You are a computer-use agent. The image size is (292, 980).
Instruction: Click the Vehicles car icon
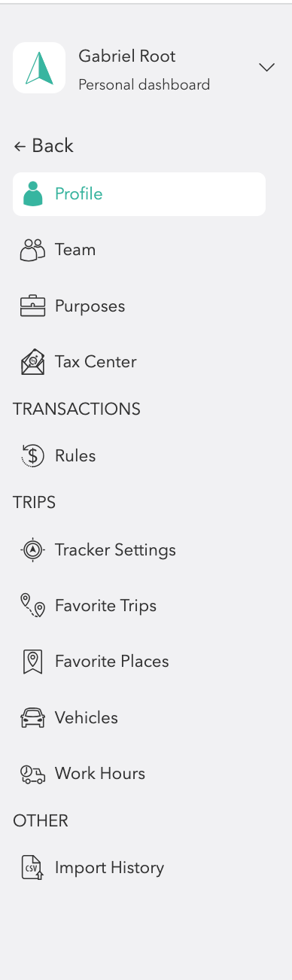[x=32, y=717]
